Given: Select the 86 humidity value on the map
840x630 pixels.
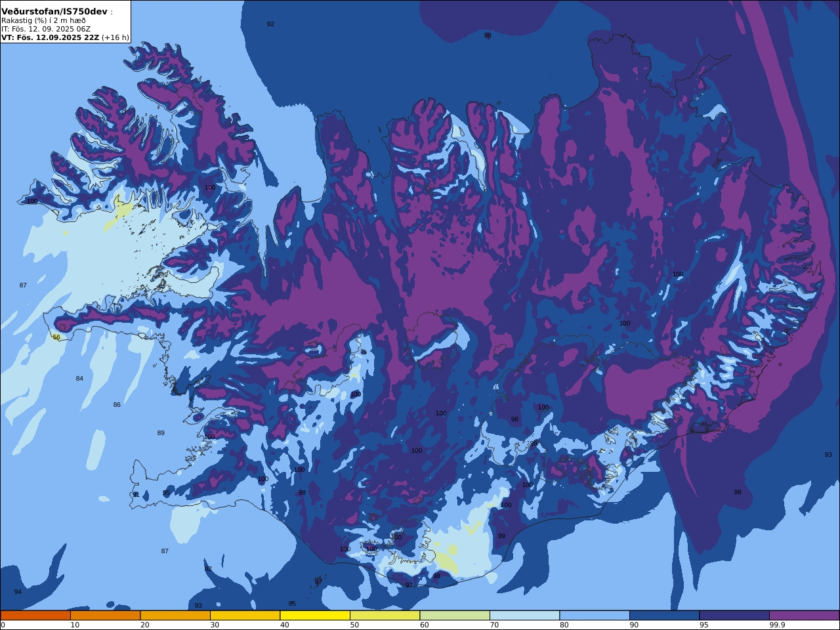Looking at the screenshot, I should pos(117,405).
